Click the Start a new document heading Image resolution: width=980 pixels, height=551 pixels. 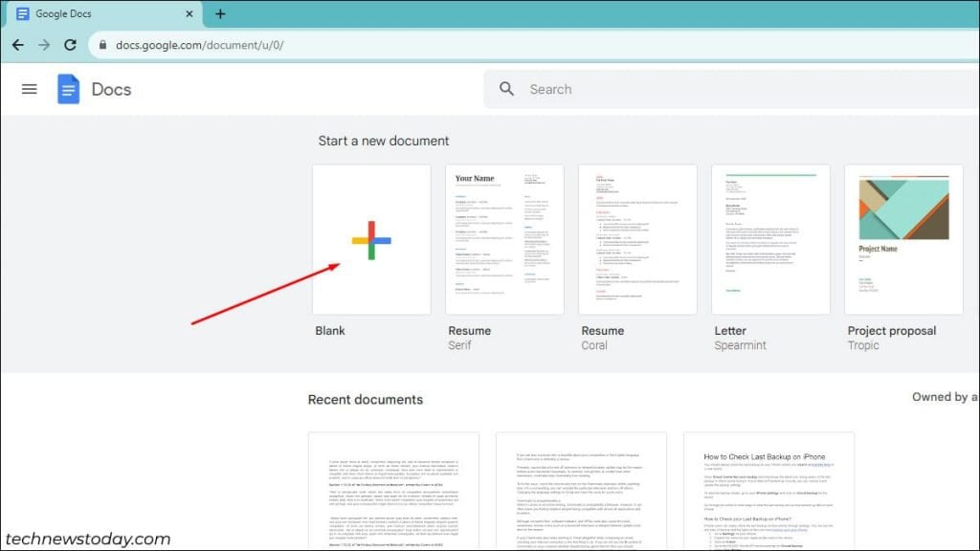coord(383,142)
